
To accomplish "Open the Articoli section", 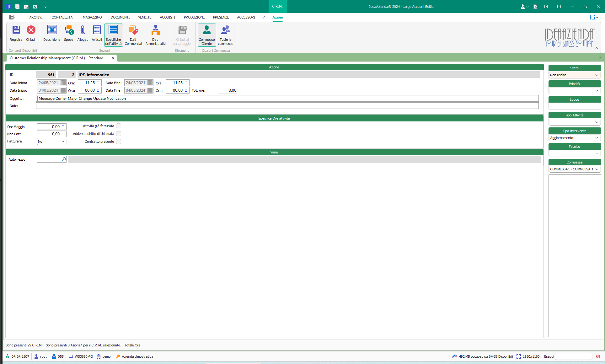I will [97, 33].
